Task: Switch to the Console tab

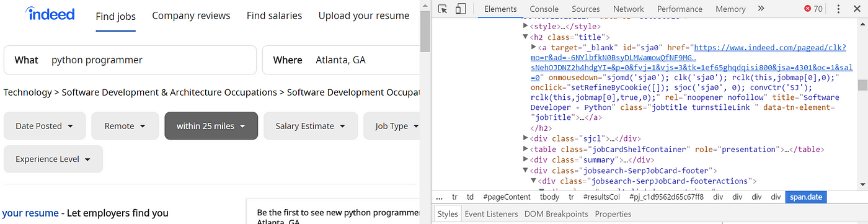Action: point(544,9)
